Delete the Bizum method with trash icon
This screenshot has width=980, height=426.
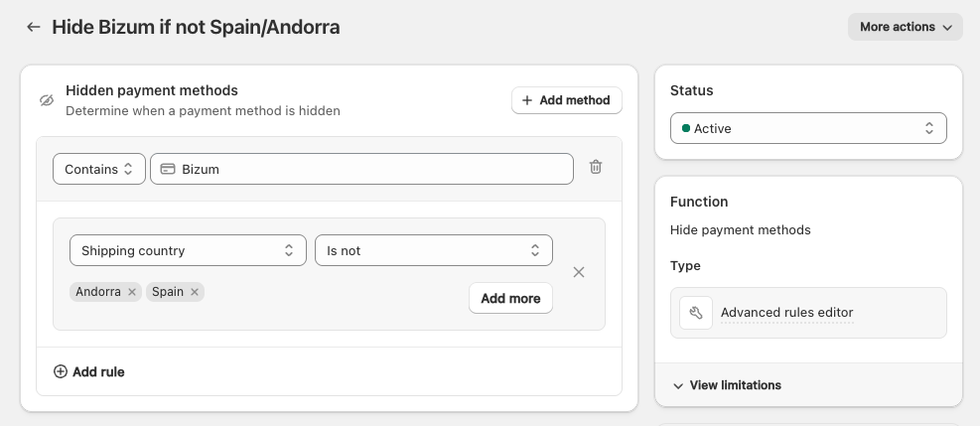(596, 168)
